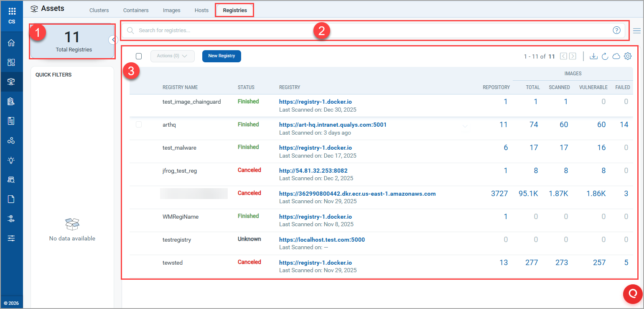
Task: Open the art-hq.intranet.qualys.com registry link
Action: coord(333,125)
